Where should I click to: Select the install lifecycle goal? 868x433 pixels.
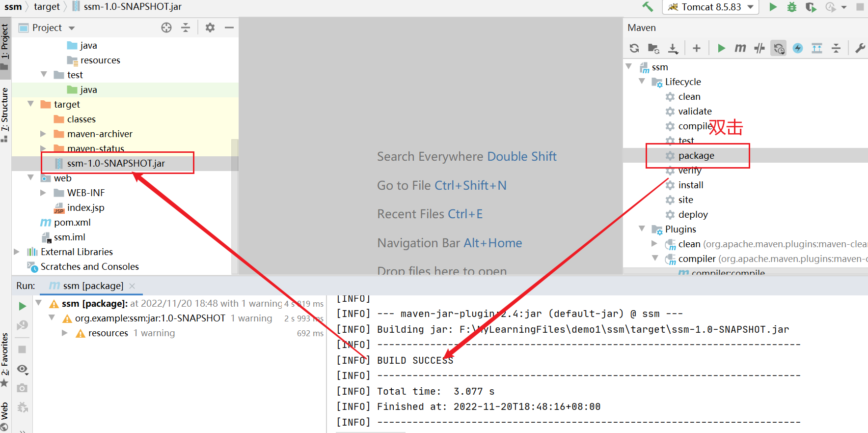click(691, 185)
